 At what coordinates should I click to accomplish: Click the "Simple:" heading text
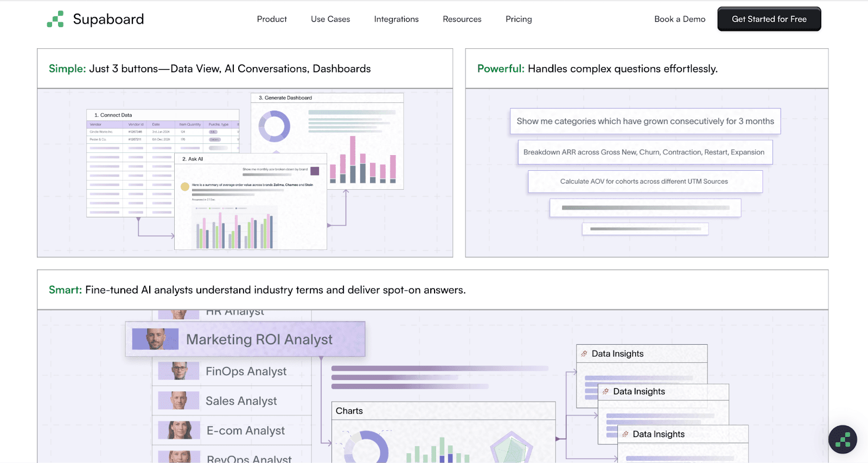pyautogui.click(x=67, y=69)
